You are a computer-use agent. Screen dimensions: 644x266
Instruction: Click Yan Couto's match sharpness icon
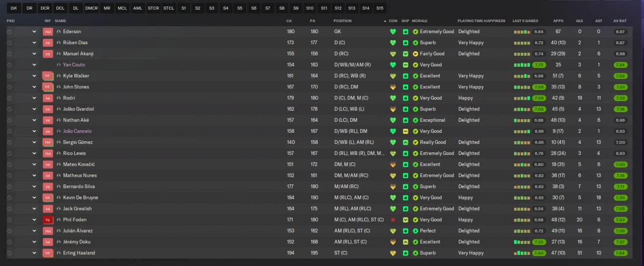click(x=406, y=65)
